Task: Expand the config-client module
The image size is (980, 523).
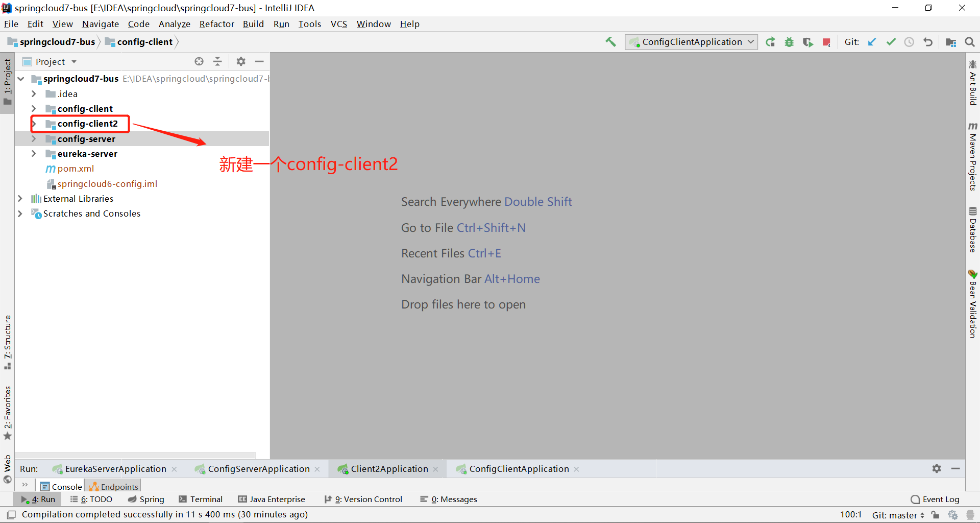Action: (34, 109)
